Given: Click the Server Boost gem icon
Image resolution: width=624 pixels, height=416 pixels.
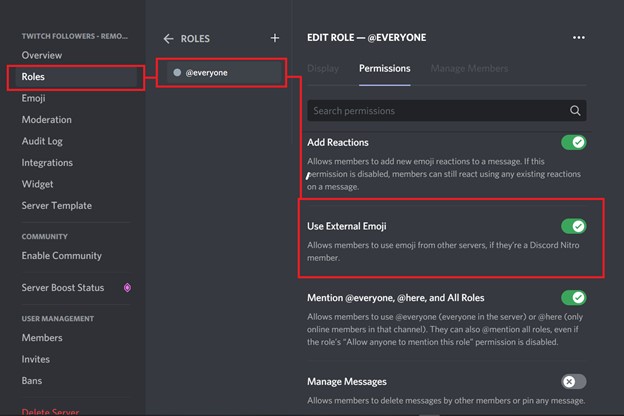Looking at the screenshot, I should tap(127, 287).
